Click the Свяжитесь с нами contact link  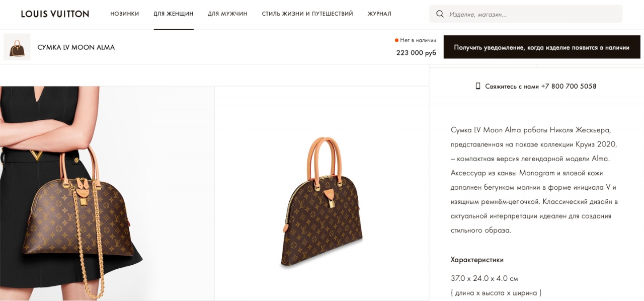[512, 86]
